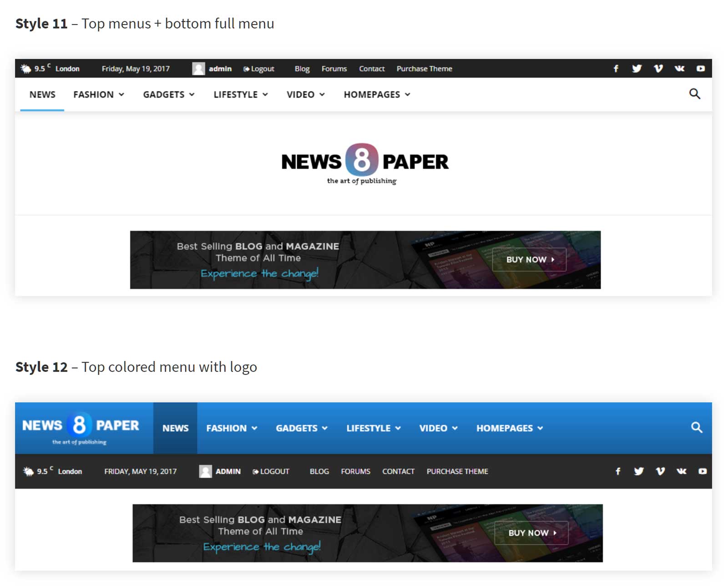
Task: Click the Style 11 ad banner's Experience the change text
Action: click(259, 273)
